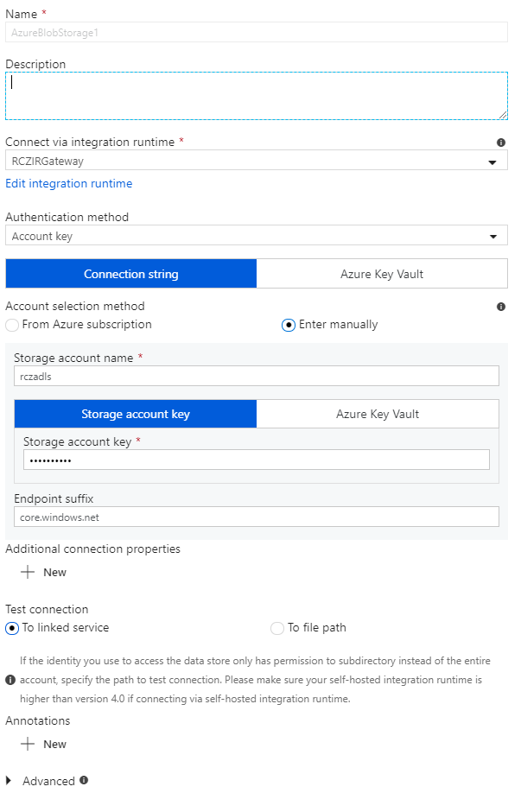This screenshot has height=812, width=521.
Task: Select Enter manually radio button
Action: click(x=289, y=325)
